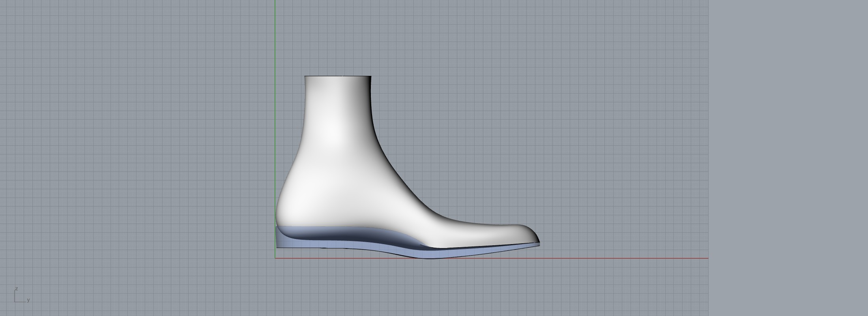868x316 pixels.
Task: Click the sole's lowest point at the ball
Action: 430,257
